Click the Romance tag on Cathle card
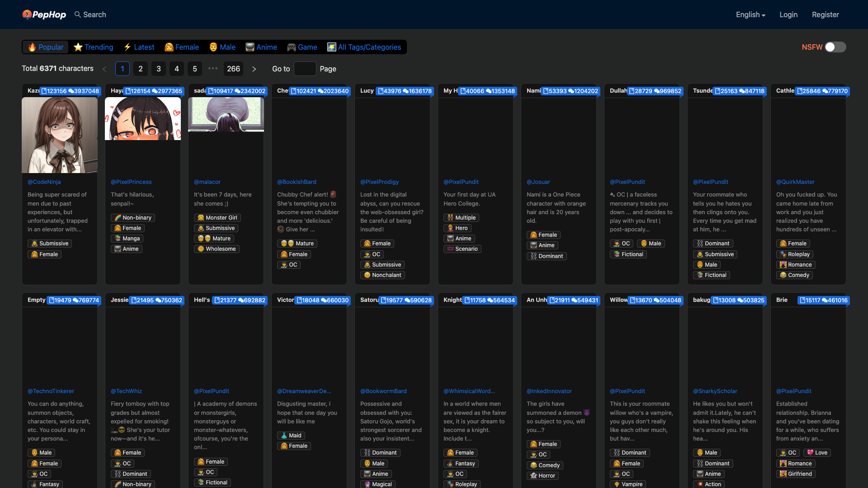The width and height of the screenshot is (868, 488). click(796, 265)
